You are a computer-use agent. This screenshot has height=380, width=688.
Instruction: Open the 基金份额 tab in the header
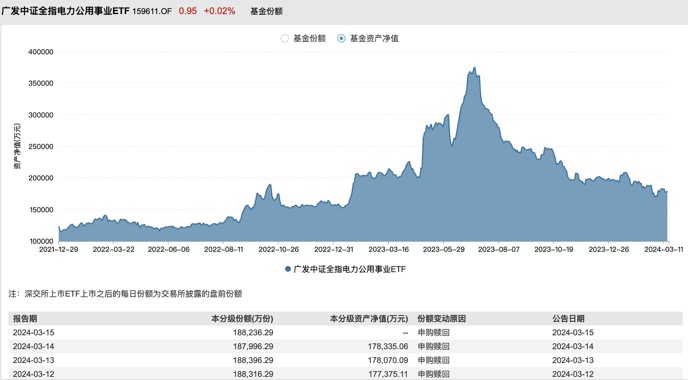tap(266, 11)
